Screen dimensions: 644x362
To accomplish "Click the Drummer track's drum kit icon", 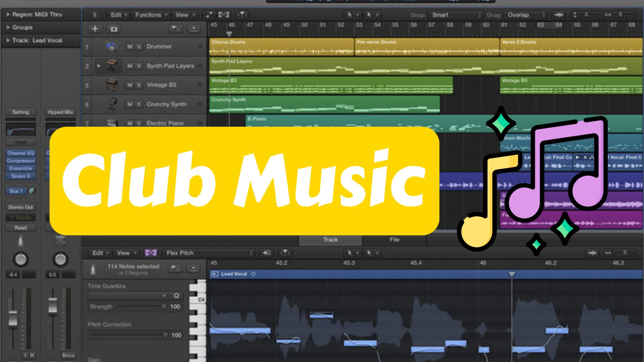I will click(x=111, y=46).
